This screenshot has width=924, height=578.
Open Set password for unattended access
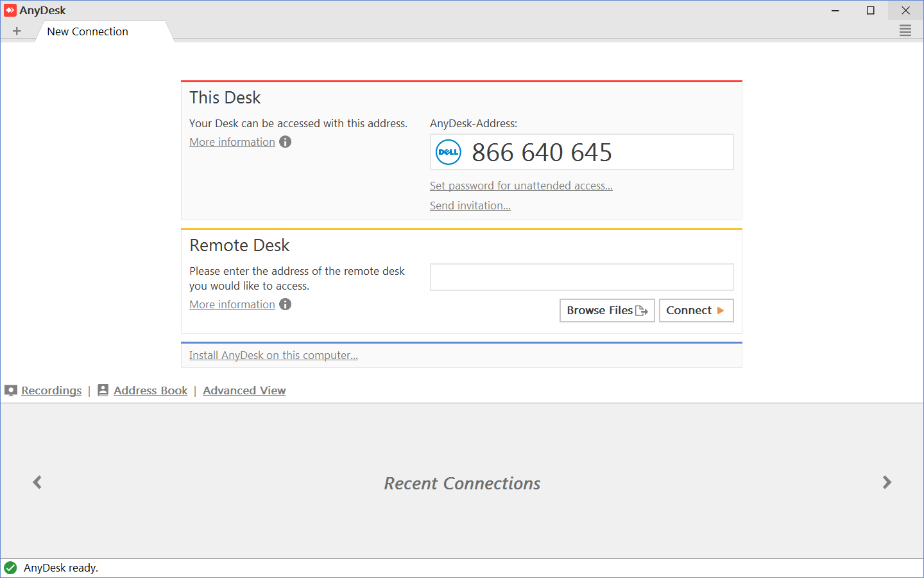(521, 186)
